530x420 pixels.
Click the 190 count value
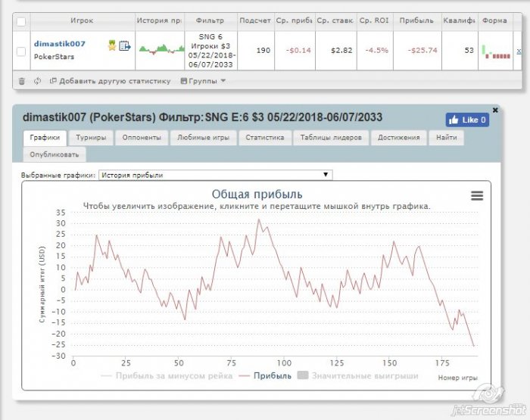(x=263, y=51)
